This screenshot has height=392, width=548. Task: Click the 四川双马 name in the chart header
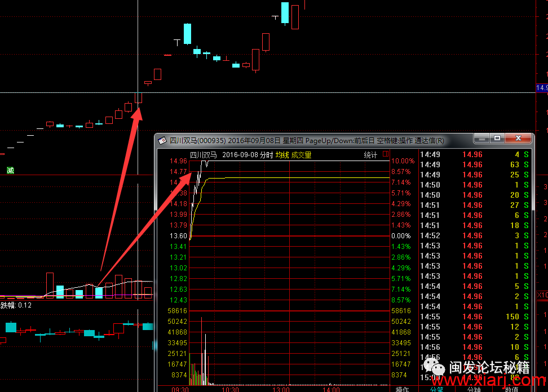[x=204, y=155]
